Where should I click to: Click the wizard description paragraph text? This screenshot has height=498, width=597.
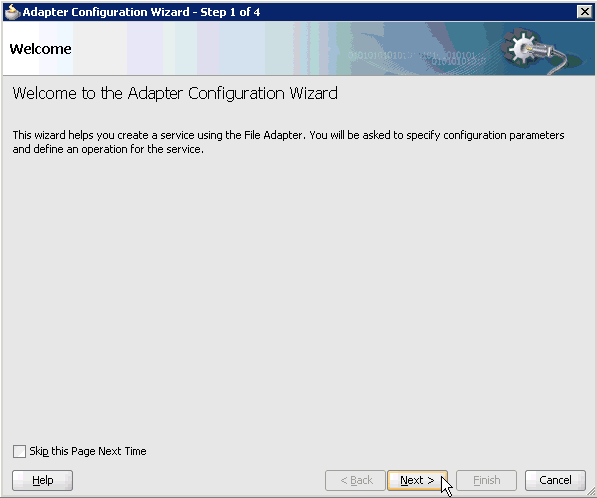point(288,142)
